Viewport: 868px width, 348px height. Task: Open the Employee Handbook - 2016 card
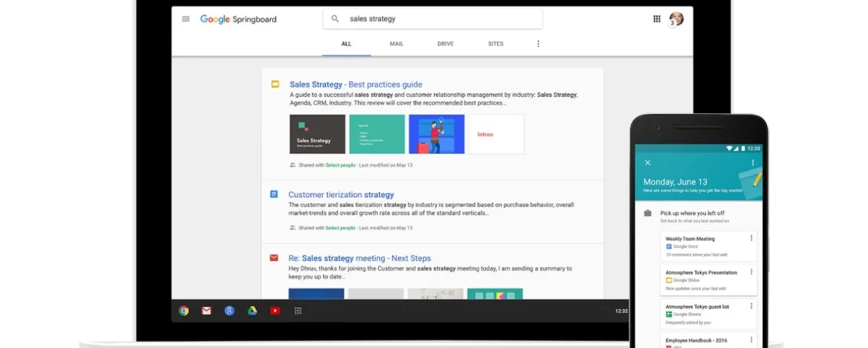[x=709, y=341]
